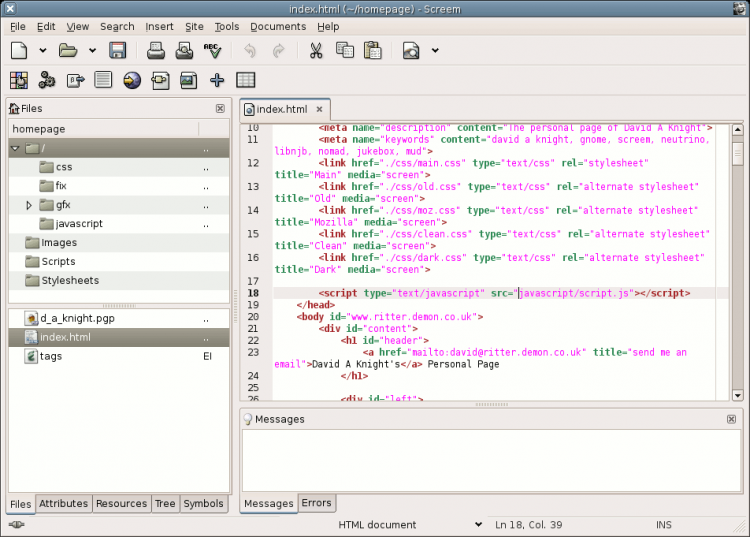The width and height of the screenshot is (750, 537).
Task: Collapse the root / folder in tree
Action: [x=15, y=149]
